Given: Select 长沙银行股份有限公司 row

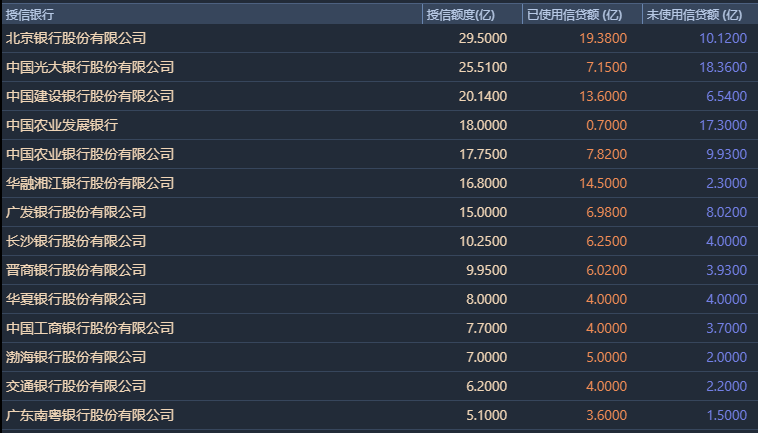Looking at the screenshot, I should 76,241.
